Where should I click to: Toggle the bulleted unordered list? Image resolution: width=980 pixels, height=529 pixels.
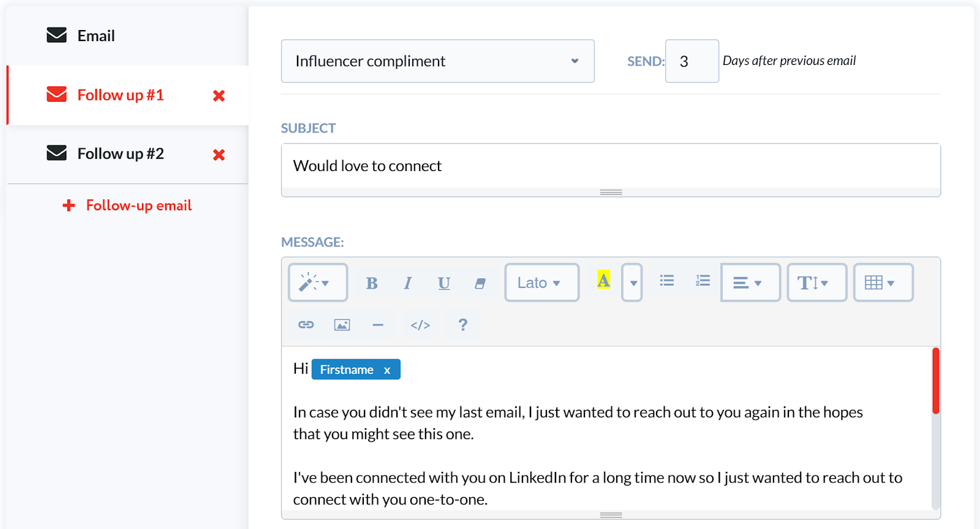coord(667,281)
